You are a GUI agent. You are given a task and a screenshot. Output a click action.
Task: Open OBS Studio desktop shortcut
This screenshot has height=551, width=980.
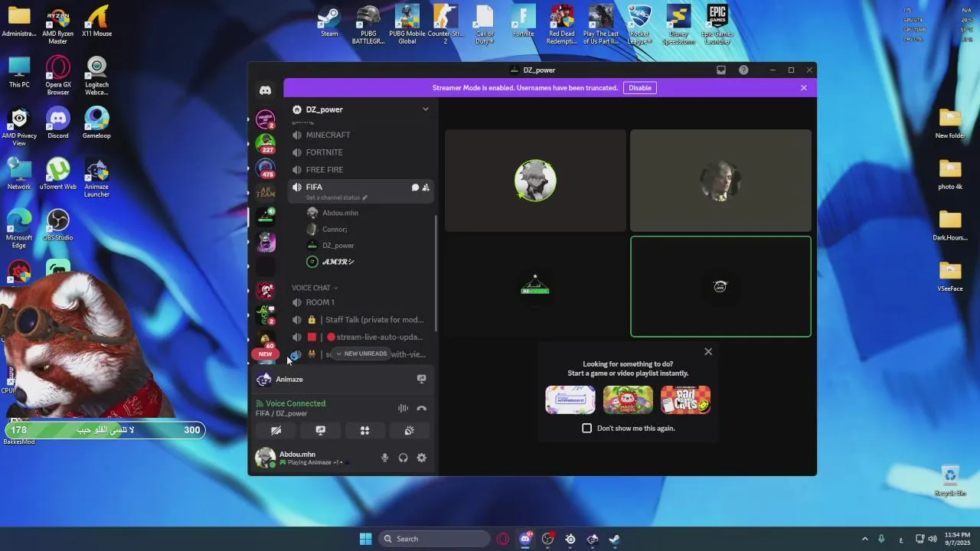(57, 225)
